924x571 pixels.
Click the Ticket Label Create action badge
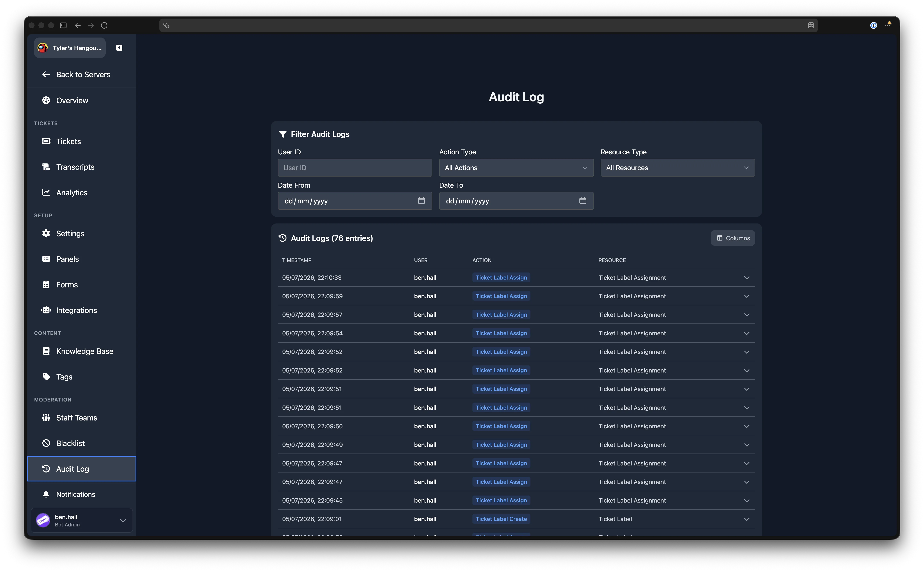pyautogui.click(x=501, y=519)
